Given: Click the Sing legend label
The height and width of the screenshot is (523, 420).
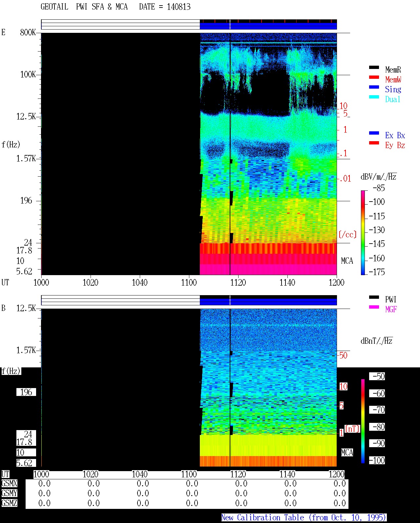Looking at the screenshot, I should tap(393, 89).
